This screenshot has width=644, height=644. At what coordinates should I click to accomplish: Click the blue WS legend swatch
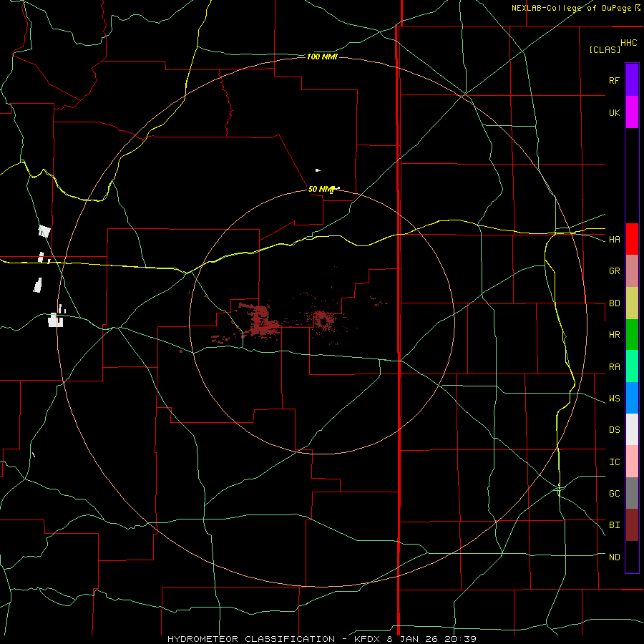coord(632,398)
